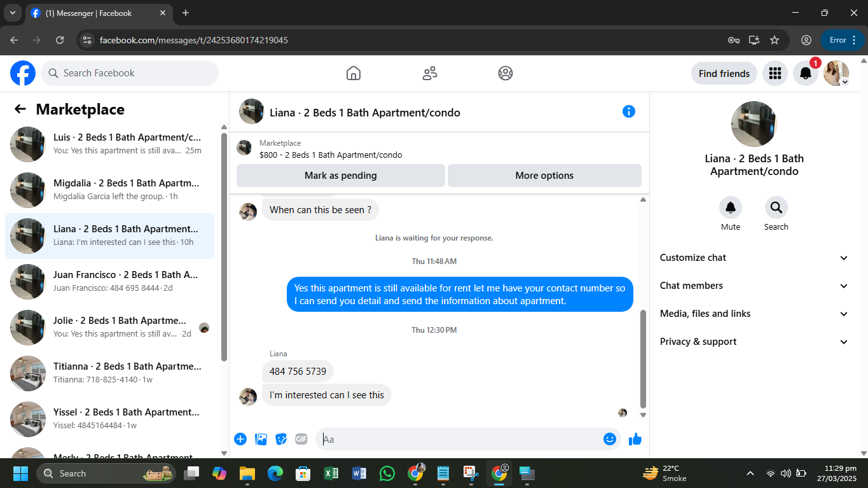Click the taskbar Search box
This screenshot has width=868, height=488.
click(x=106, y=473)
